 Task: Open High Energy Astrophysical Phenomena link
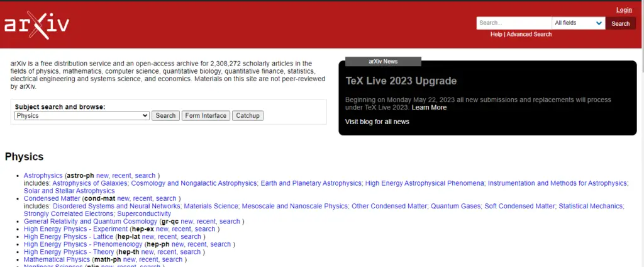pos(425,183)
